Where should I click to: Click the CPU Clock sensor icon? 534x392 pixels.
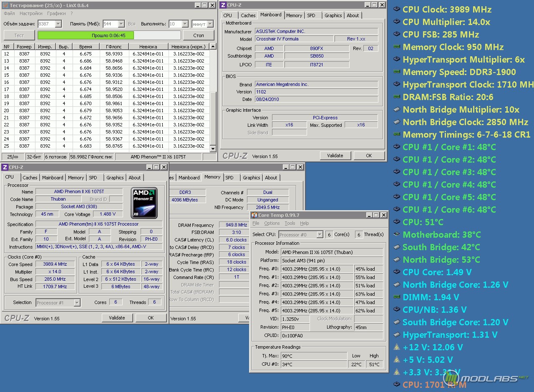[397, 10]
